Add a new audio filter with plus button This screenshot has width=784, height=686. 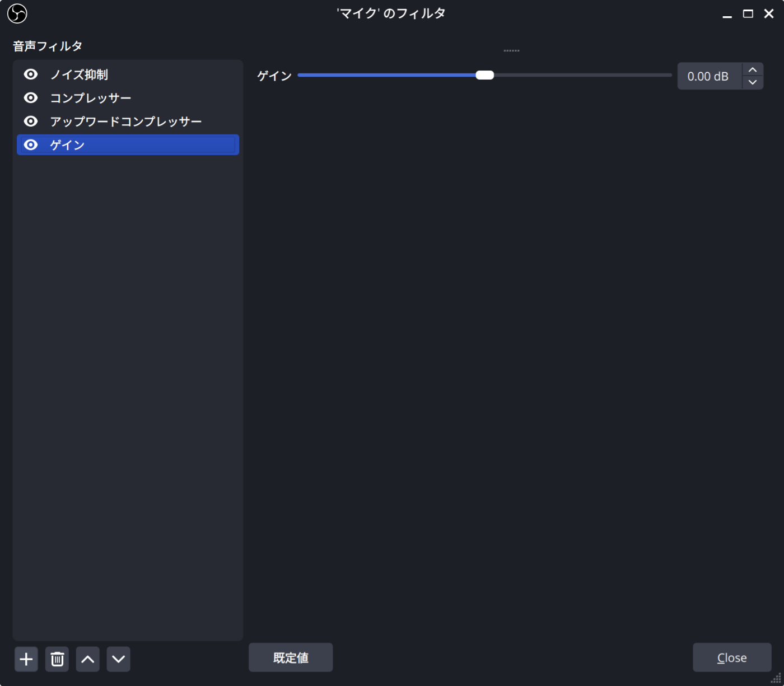point(26,659)
